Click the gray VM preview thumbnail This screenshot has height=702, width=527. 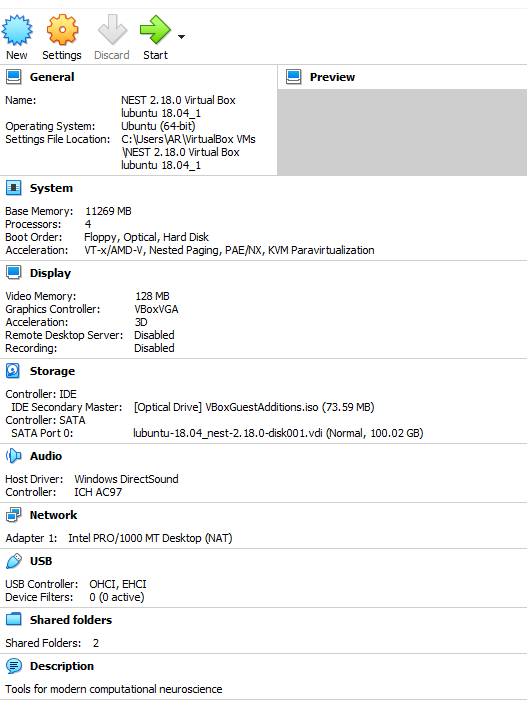click(x=402, y=132)
